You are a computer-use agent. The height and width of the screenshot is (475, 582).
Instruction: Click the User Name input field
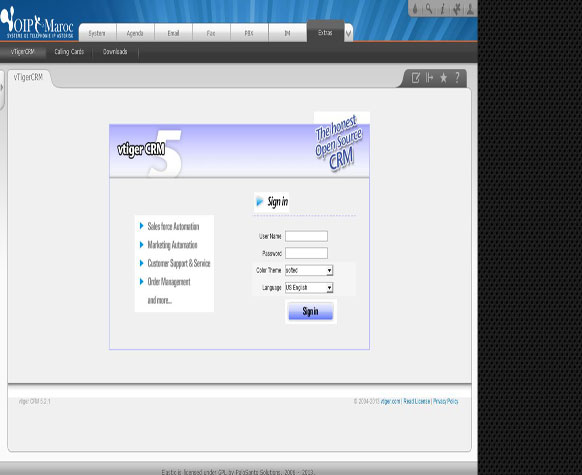[306, 236]
